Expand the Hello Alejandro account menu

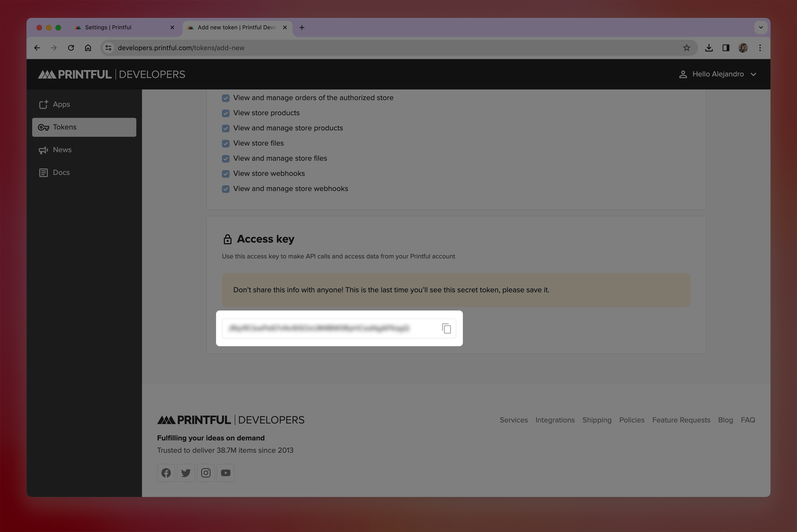click(717, 74)
